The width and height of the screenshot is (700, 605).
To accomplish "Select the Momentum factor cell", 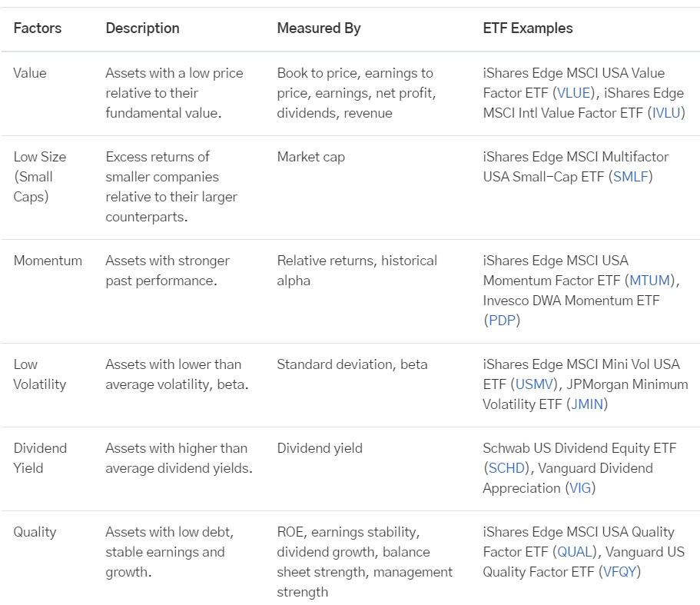I will pos(48,261).
